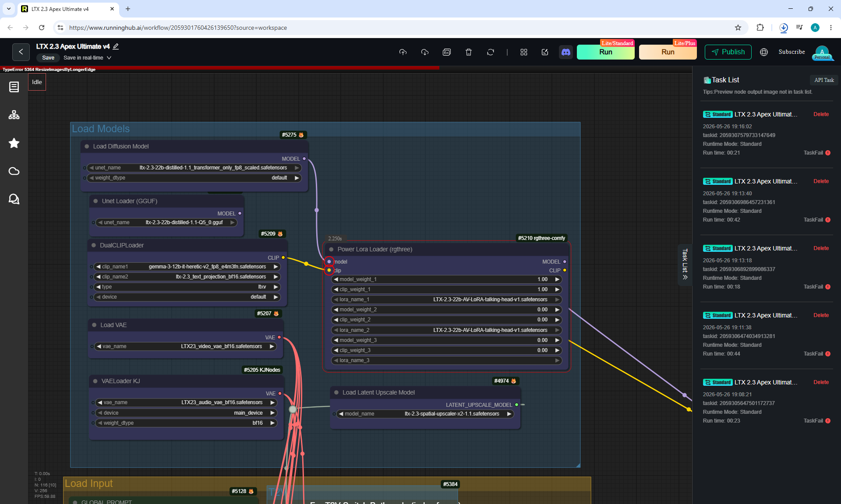The height and width of the screenshot is (504, 841).
Task: Click the CLIP output port on DualCLIPLoader
Action: point(283,257)
